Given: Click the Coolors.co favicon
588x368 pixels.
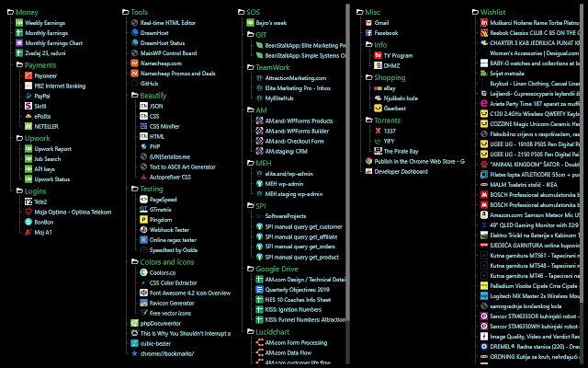Looking at the screenshot, I should click(143, 272).
